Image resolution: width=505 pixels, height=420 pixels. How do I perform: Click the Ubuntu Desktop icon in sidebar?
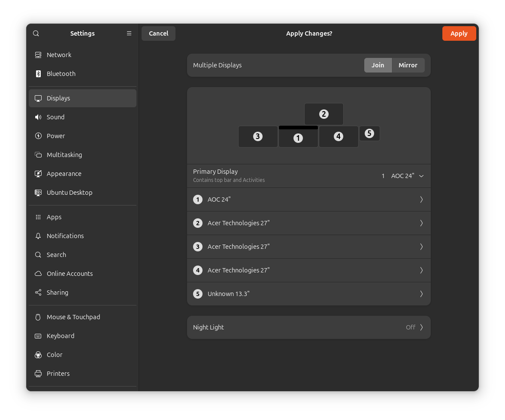click(x=38, y=193)
